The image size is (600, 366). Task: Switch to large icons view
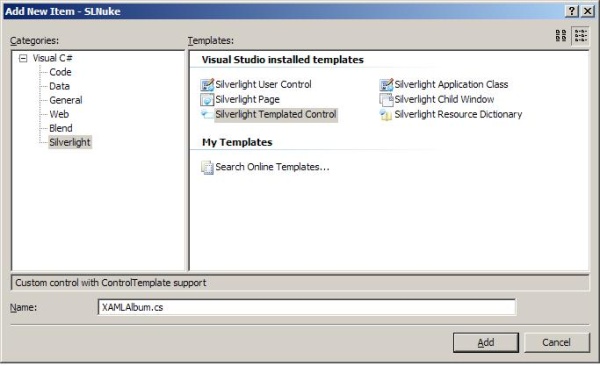[x=561, y=36]
